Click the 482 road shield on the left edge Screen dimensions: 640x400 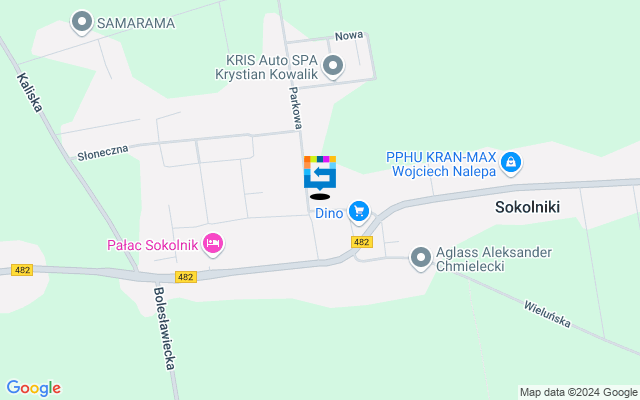tap(22, 270)
